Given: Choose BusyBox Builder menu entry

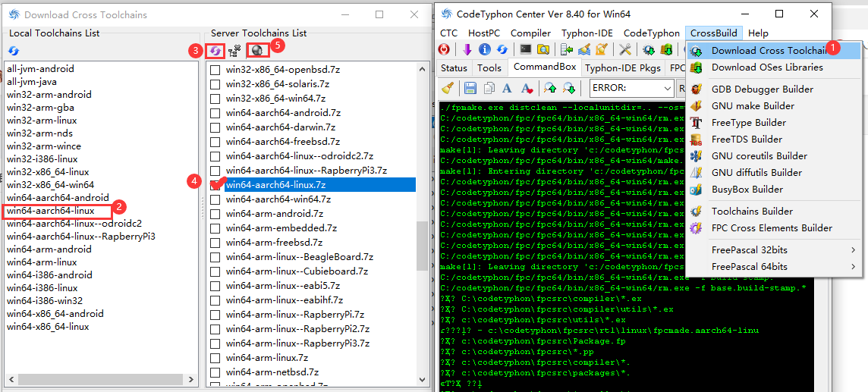Looking at the screenshot, I should [773, 189].
